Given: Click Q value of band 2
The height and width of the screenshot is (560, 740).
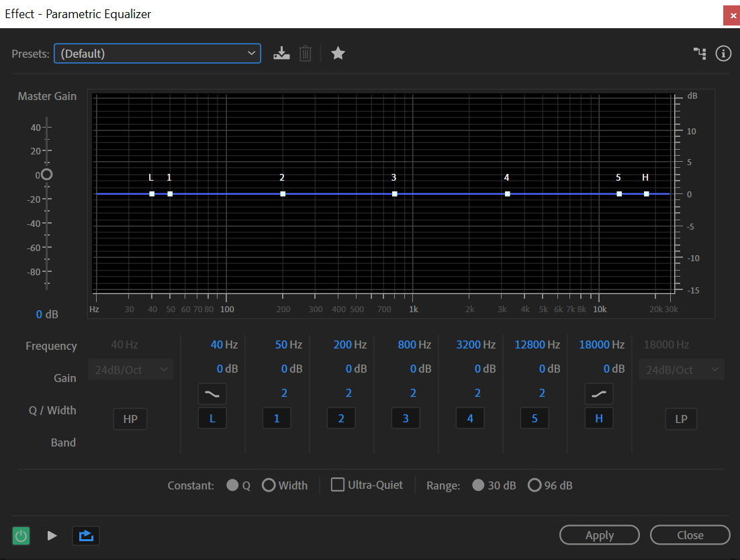Looking at the screenshot, I should pyautogui.click(x=349, y=393).
